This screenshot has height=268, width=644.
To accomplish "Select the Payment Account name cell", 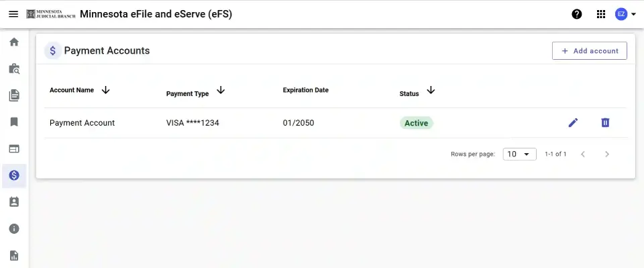I will click(82, 123).
